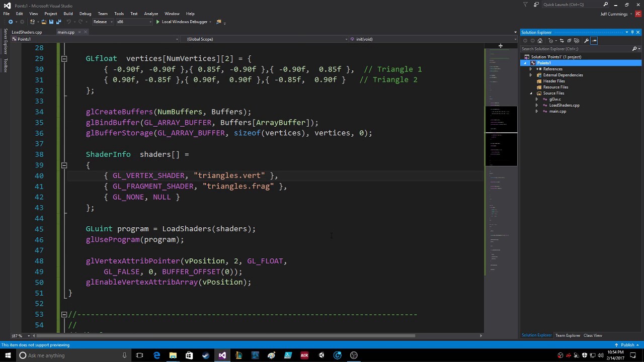The height and width of the screenshot is (362, 644).
Task: Click the Cortana microphone icon
Action: tap(124, 355)
